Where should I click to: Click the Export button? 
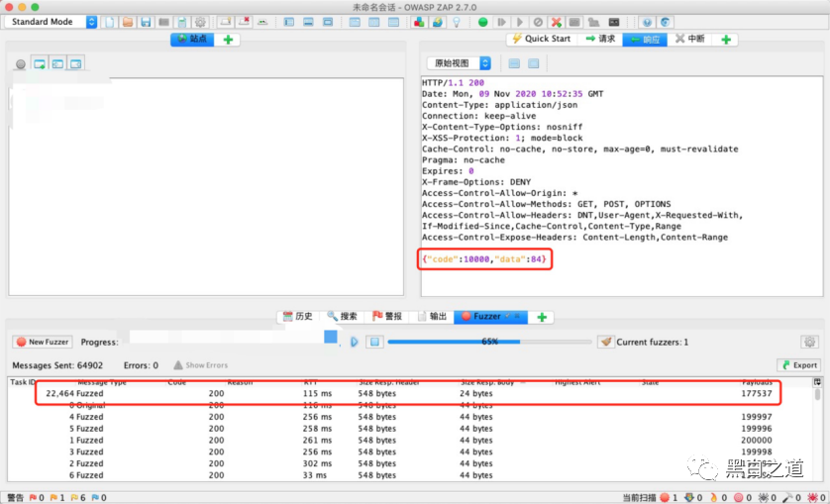[x=798, y=365]
